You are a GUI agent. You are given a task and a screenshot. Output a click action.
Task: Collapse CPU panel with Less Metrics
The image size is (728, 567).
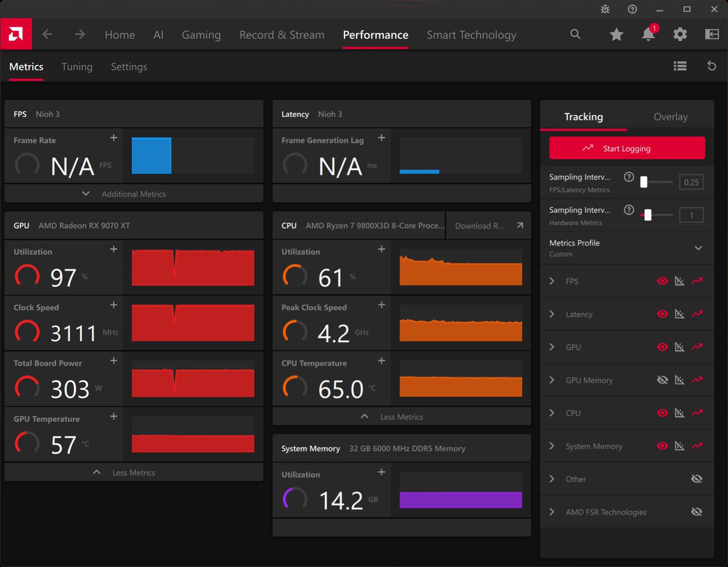point(402,417)
